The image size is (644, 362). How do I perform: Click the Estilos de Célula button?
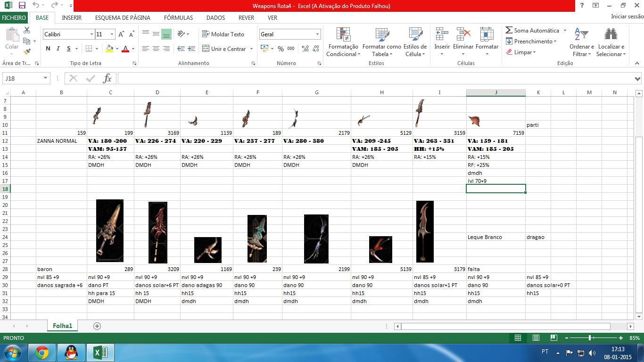(x=416, y=41)
